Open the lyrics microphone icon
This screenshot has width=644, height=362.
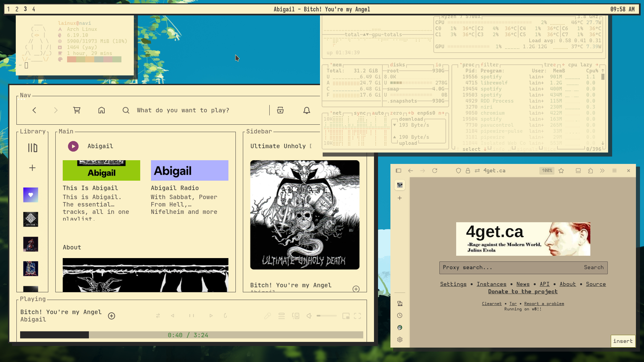click(x=267, y=316)
